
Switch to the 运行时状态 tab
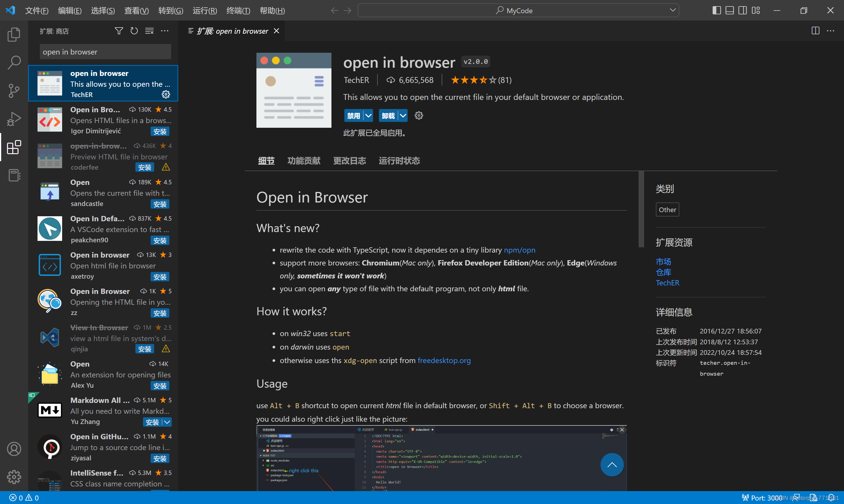399,161
